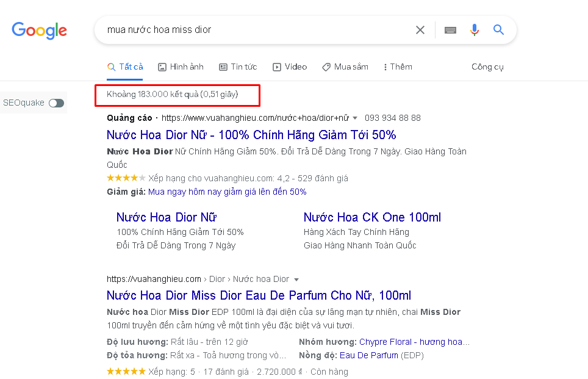The width and height of the screenshot is (588, 379).
Task: Open ad titled Nước Hoa Dior Nữ 100% Chính Hãng
Action: click(251, 135)
